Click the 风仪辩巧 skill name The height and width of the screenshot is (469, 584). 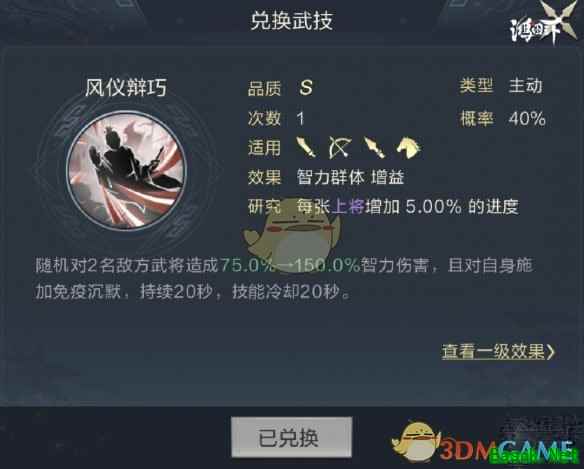(x=126, y=88)
